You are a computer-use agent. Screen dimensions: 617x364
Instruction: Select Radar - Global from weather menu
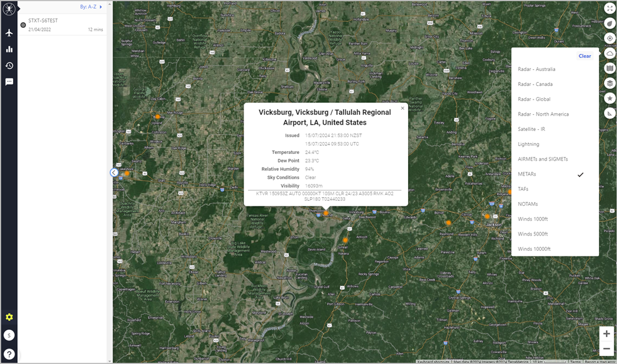click(x=555, y=99)
